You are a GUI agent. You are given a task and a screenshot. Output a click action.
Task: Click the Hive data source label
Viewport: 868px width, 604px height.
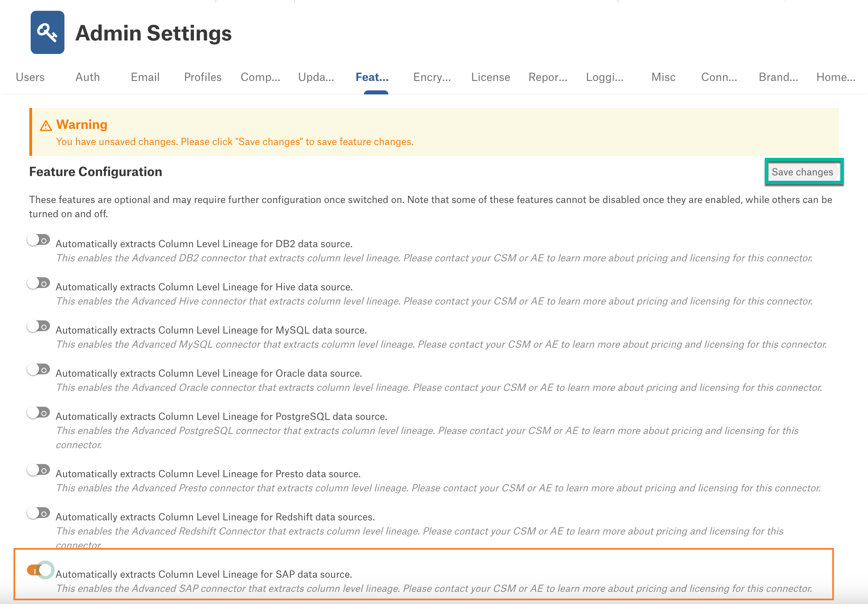click(x=204, y=287)
